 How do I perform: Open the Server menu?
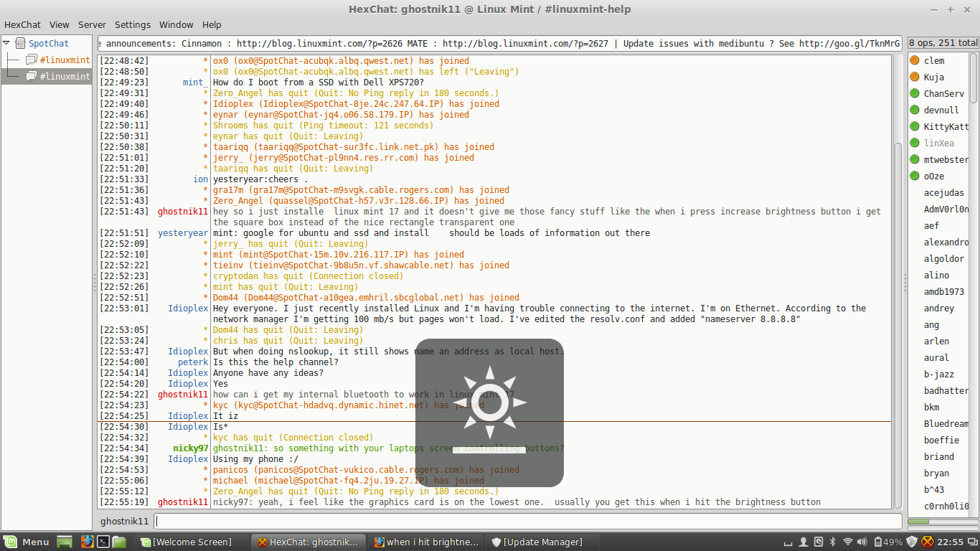(92, 24)
